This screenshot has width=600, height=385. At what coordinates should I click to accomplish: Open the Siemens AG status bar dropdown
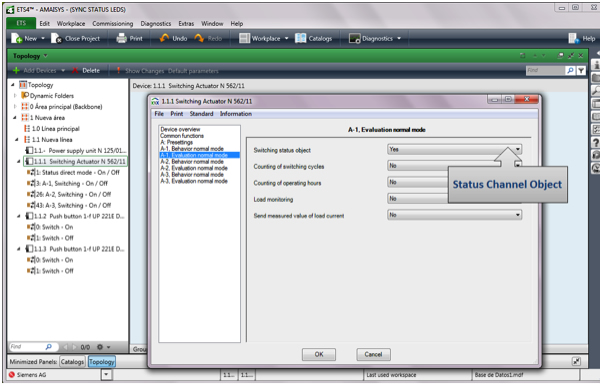pyautogui.click(x=106, y=375)
